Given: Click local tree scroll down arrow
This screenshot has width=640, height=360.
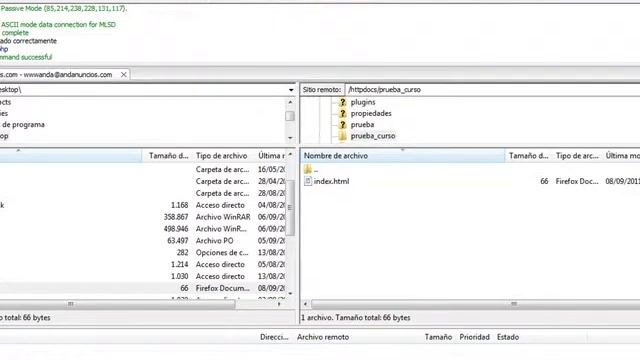Looking at the screenshot, I should (290, 138).
